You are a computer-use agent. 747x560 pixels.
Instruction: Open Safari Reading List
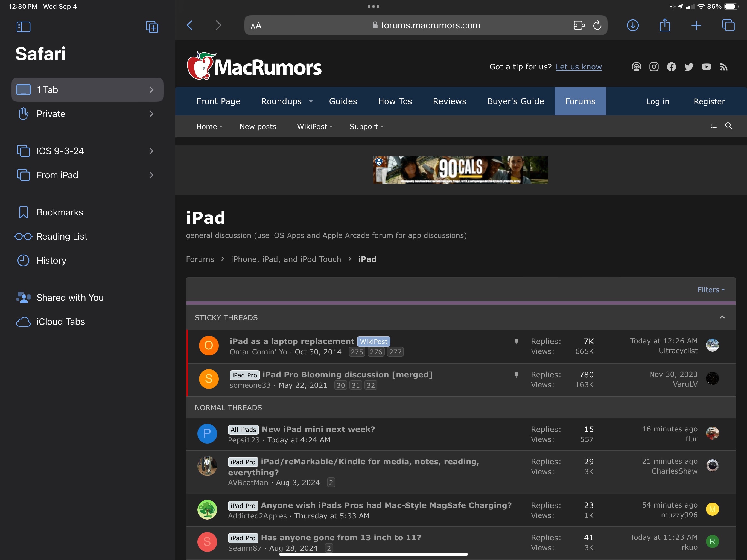(62, 236)
